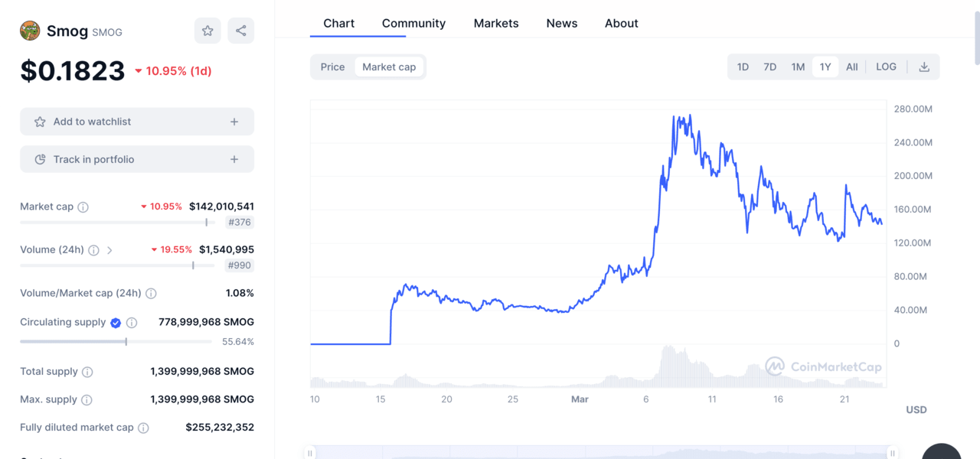The height and width of the screenshot is (459, 980).
Task: Switch chart to Price view
Action: 332,67
